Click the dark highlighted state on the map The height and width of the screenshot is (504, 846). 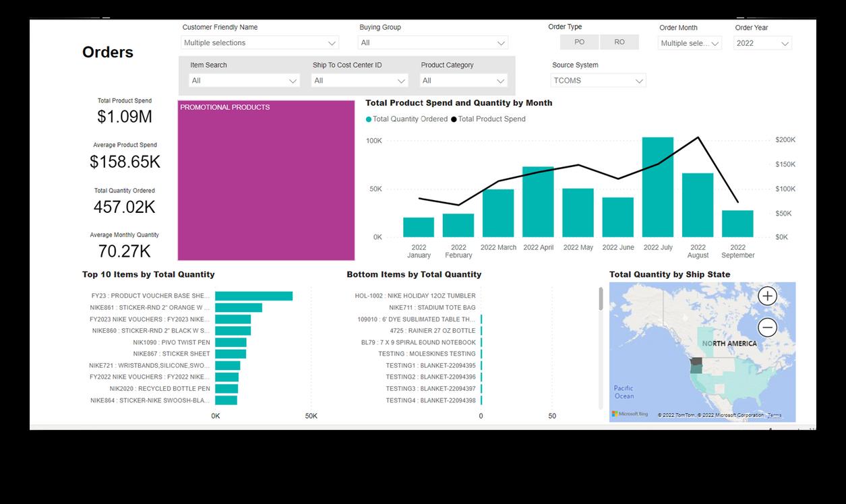(696, 362)
